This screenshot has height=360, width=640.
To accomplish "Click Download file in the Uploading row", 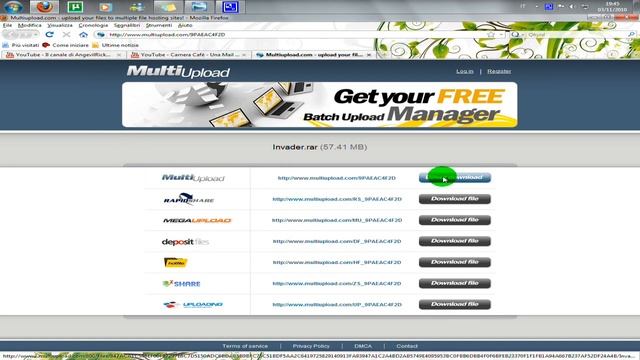I will click(455, 304).
